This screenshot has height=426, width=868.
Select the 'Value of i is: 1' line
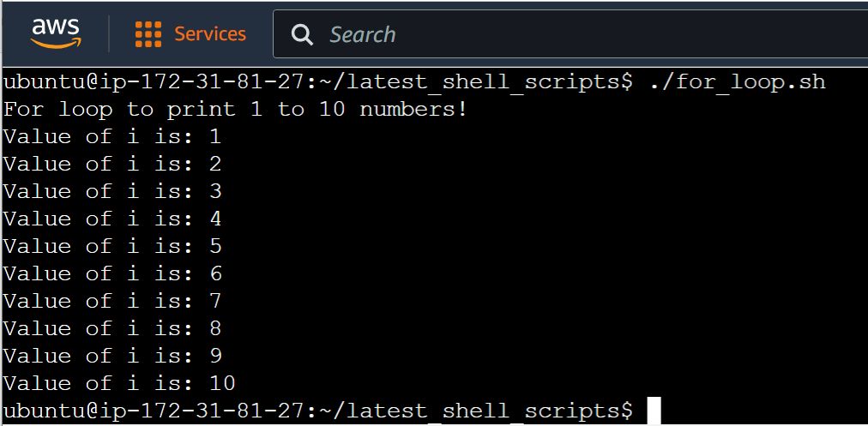point(112,136)
